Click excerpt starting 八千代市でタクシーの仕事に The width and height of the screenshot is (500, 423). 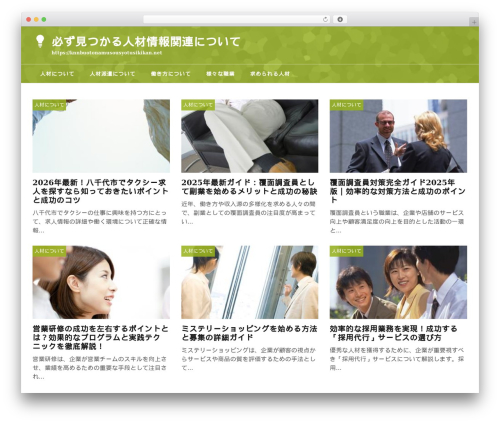click(x=99, y=222)
